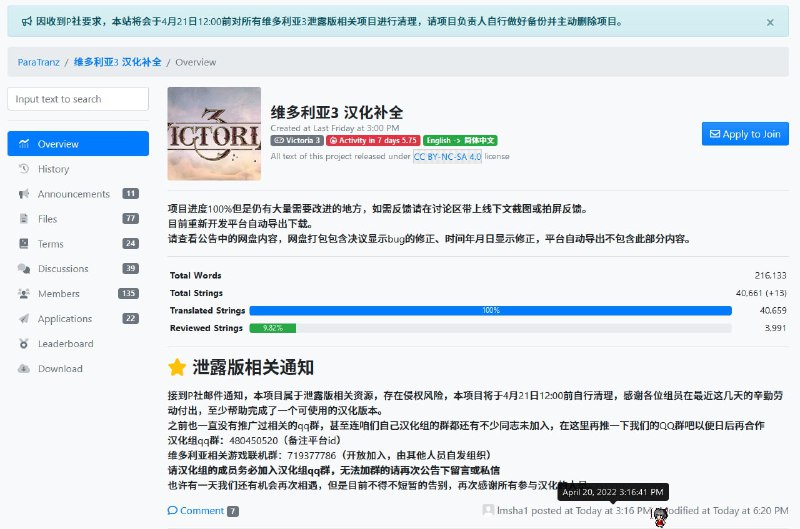Open the Download sidebar item

point(60,369)
